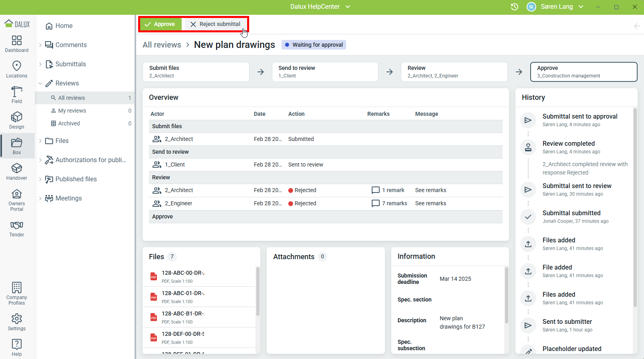Image resolution: width=644 pixels, height=359 pixels.
Task: Click the Reject submittal button
Action: pyautogui.click(x=215, y=24)
